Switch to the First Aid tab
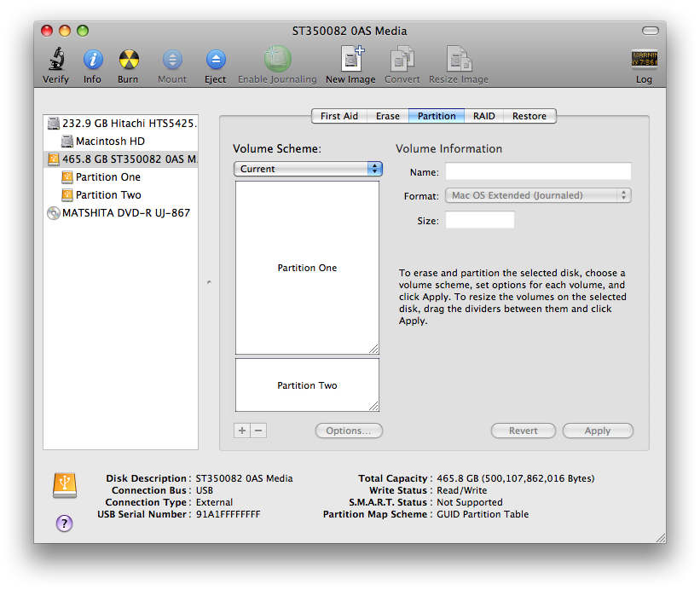This screenshot has width=700, height=590. click(x=338, y=116)
